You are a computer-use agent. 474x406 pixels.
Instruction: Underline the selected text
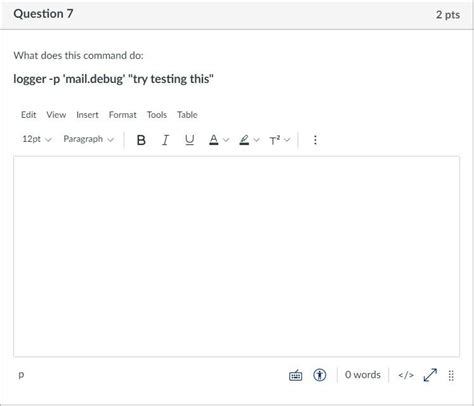[189, 140]
